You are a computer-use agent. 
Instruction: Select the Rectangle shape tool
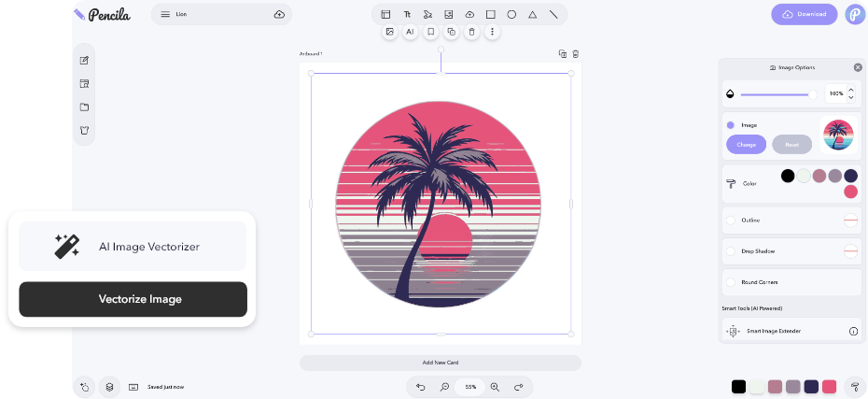tap(491, 15)
